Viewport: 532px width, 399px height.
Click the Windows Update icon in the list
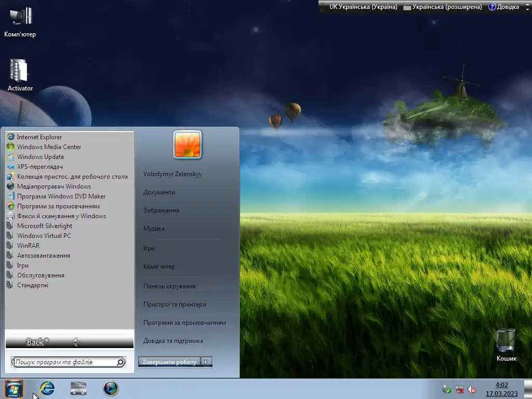(11, 156)
